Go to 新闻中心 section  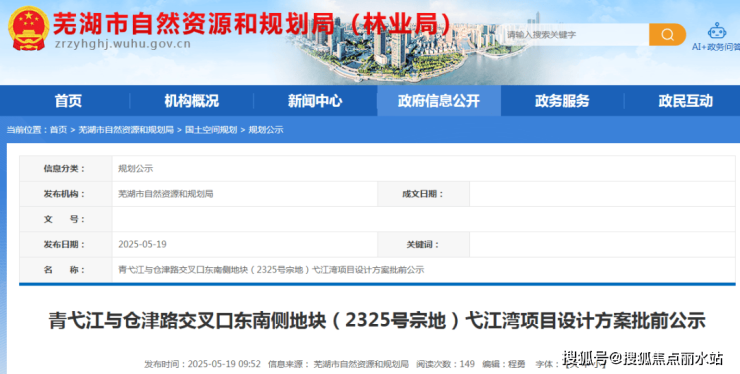coord(315,101)
